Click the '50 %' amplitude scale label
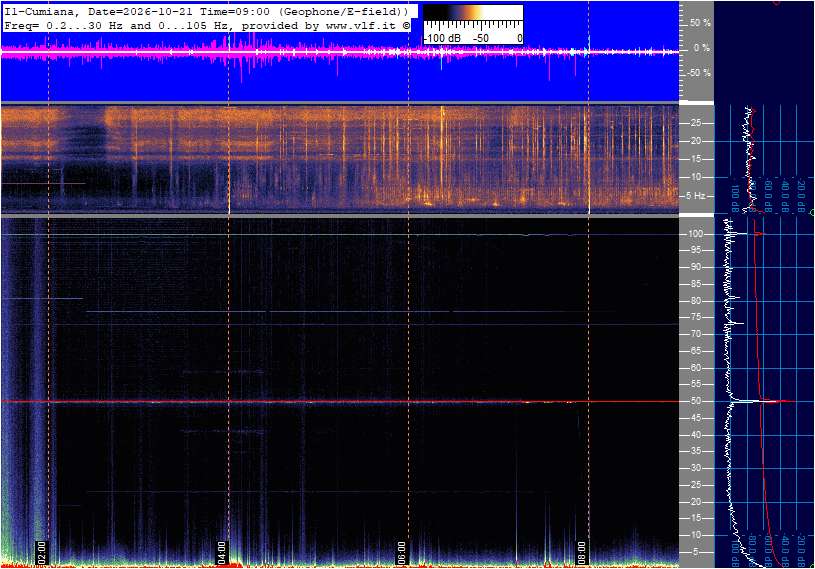Viewport: 815px width, 569px height. pyautogui.click(x=700, y=23)
